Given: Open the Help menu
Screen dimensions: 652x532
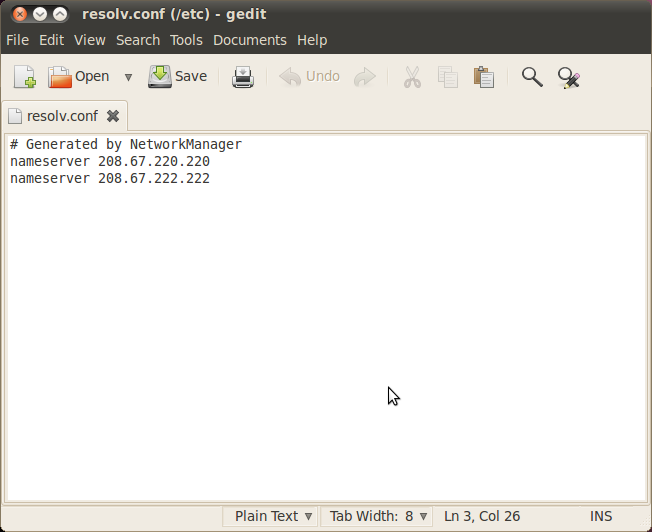Looking at the screenshot, I should pos(312,40).
